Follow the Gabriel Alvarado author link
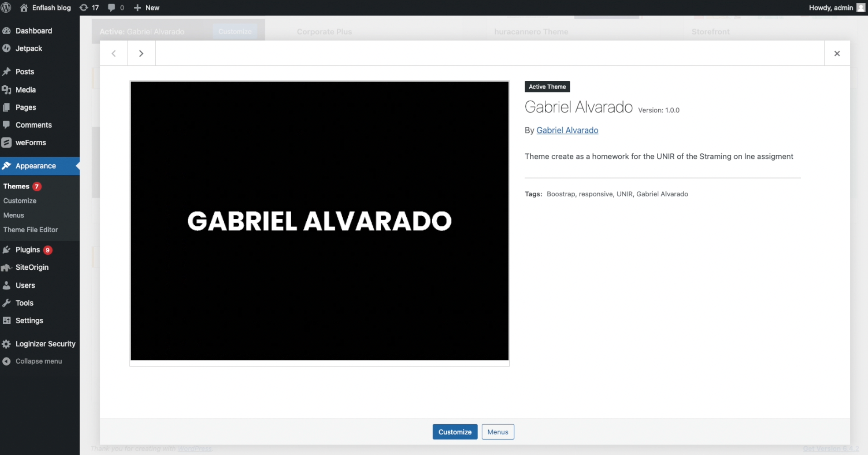The image size is (868, 455). [567, 130]
